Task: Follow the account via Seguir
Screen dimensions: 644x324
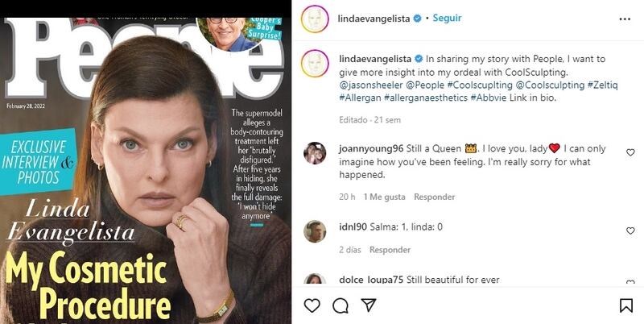Action: pyautogui.click(x=447, y=18)
